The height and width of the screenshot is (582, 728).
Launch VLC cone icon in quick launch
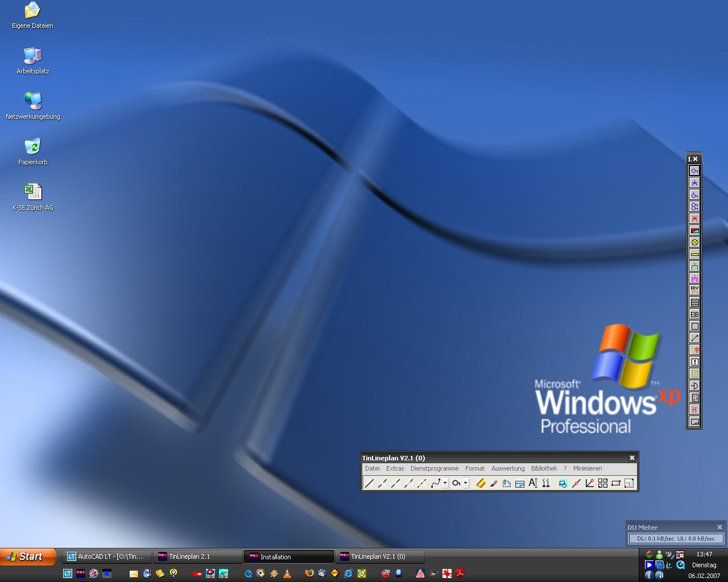[287, 573]
